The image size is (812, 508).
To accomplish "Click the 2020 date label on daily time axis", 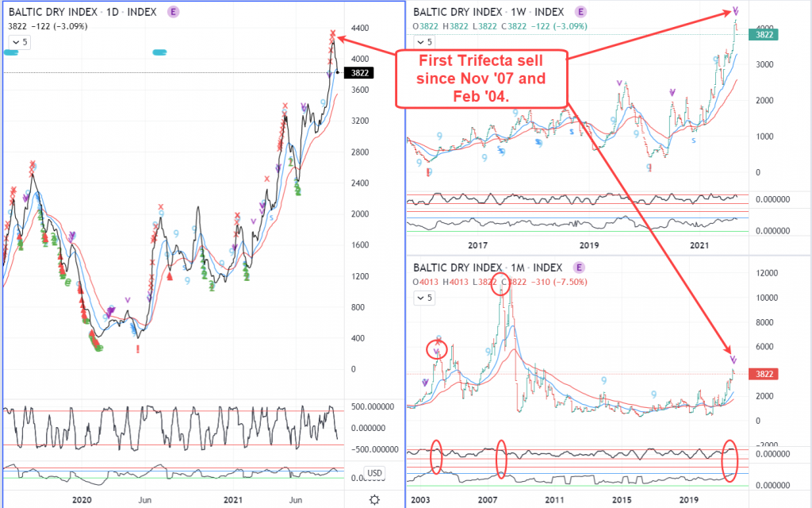I will click(x=82, y=500).
